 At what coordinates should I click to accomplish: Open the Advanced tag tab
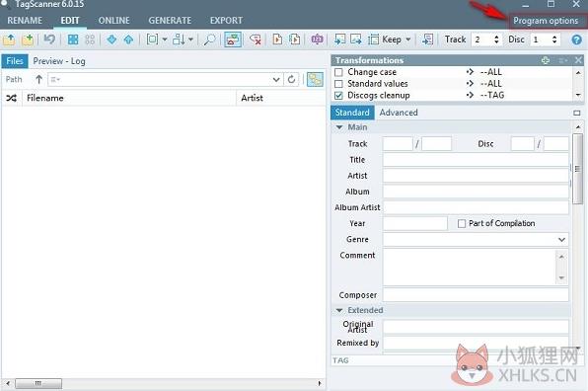tap(399, 113)
